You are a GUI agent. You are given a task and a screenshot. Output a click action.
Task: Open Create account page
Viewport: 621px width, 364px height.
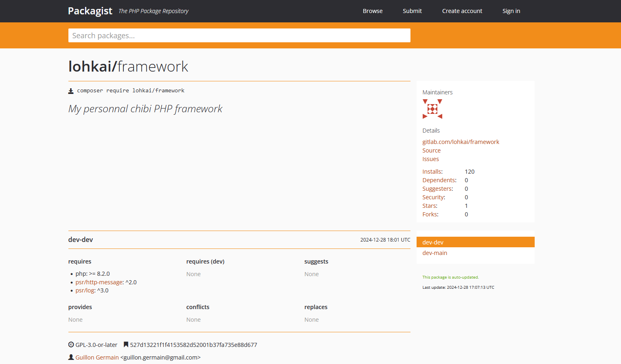[462, 11]
